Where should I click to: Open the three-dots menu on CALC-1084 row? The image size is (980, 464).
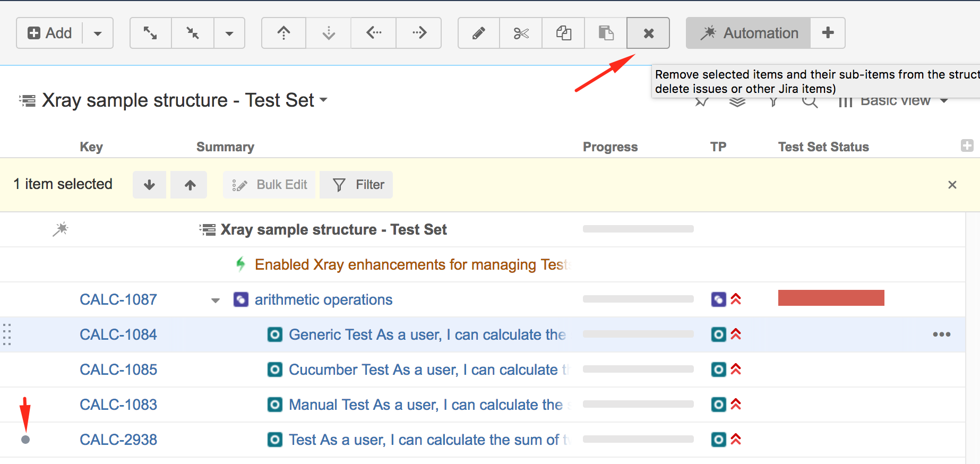(x=941, y=334)
